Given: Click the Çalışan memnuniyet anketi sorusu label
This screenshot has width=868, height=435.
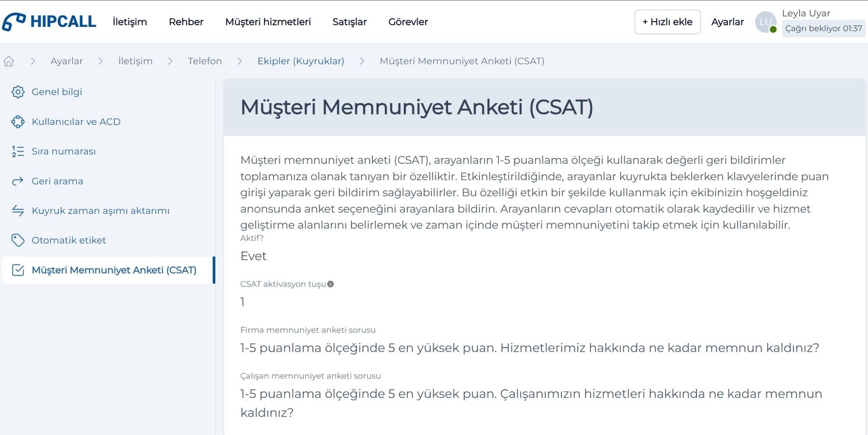Looking at the screenshot, I should [310, 376].
